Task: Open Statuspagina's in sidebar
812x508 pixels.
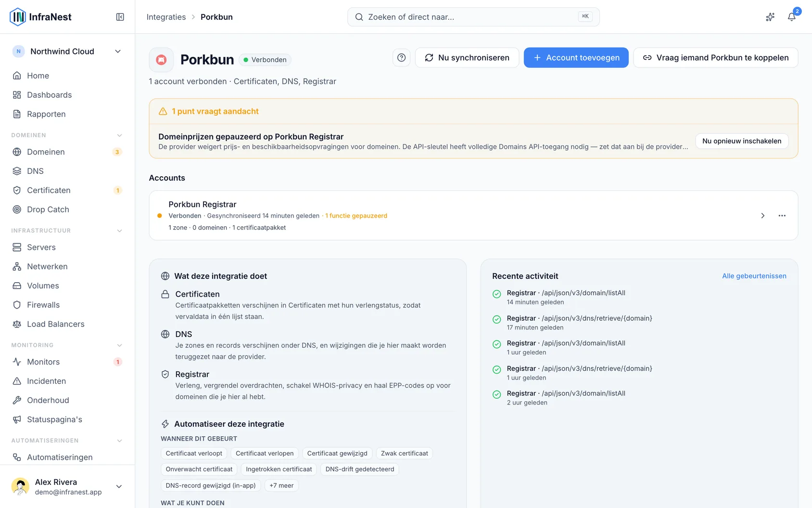Action: (67, 419)
